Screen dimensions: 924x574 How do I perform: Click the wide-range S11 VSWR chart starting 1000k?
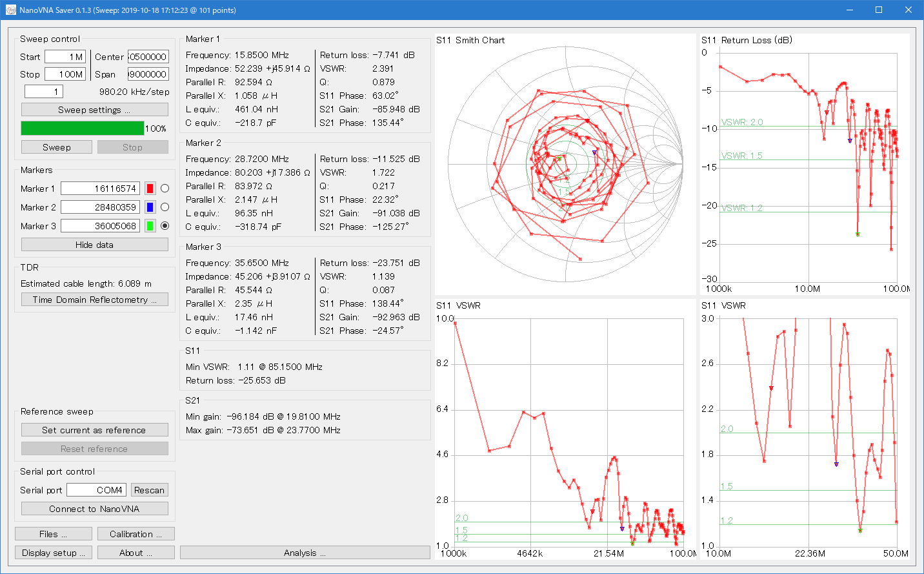[565, 429]
